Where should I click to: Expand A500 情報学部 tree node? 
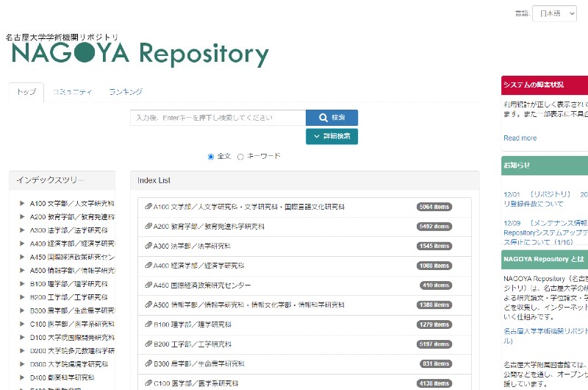pos(22,270)
